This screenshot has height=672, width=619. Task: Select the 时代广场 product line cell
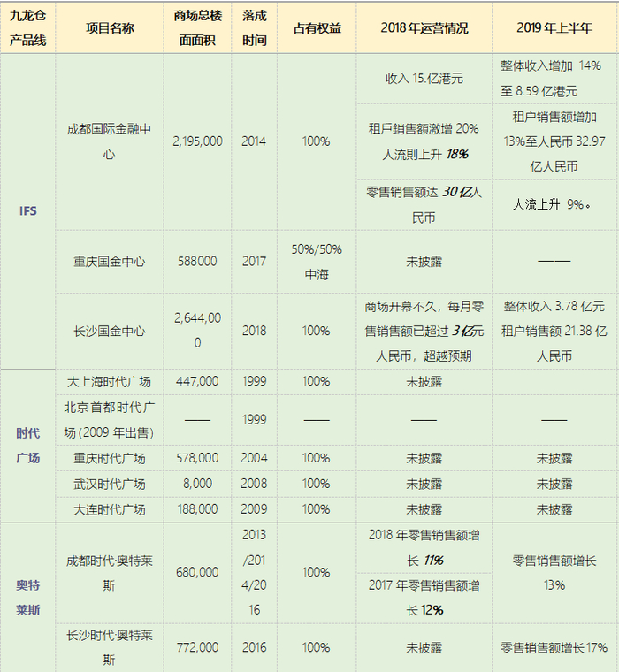(x=28, y=446)
